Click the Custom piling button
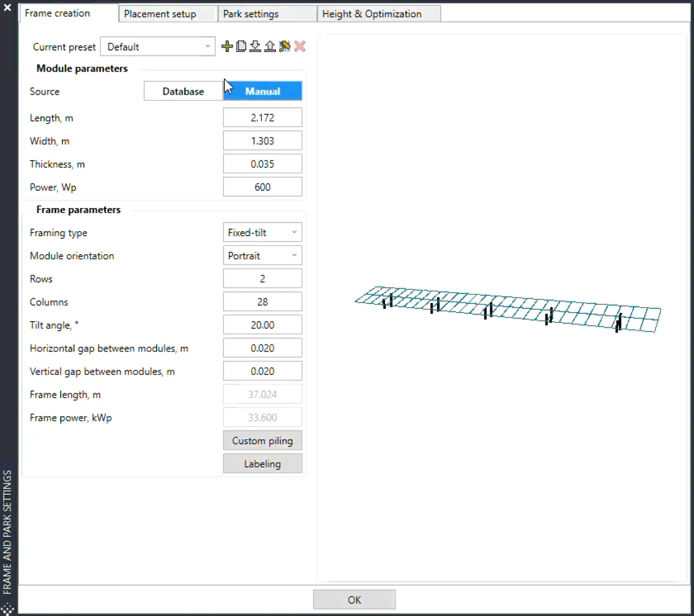694x616 pixels. (262, 440)
